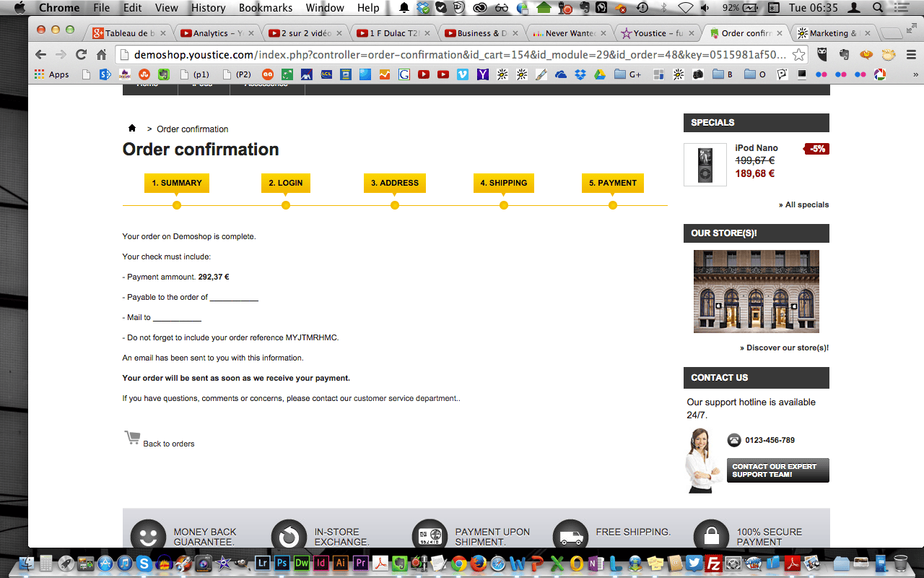The width and height of the screenshot is (924, 578).
Task: Open the Bookmarks menu
Action: coord(266,8)
